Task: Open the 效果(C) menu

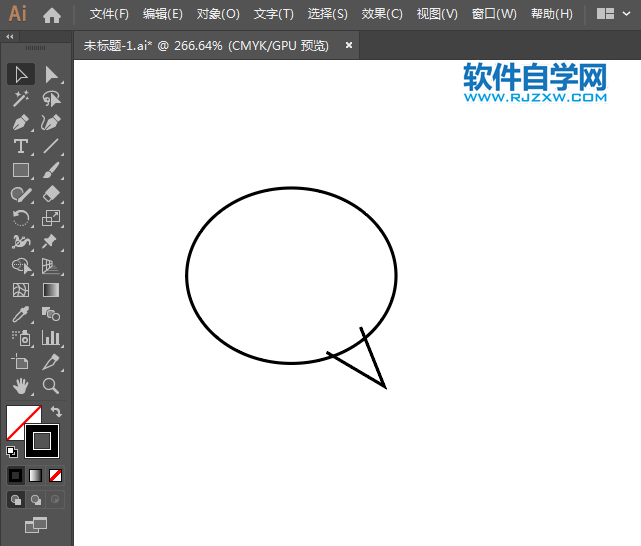Action: [x=382, y=14]
